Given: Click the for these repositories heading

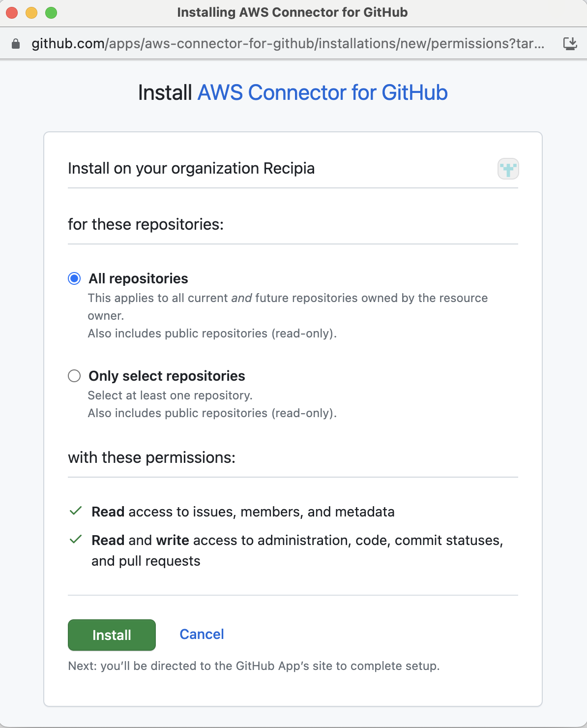Looking at the screenshot, I should click(x=146, y=224).
